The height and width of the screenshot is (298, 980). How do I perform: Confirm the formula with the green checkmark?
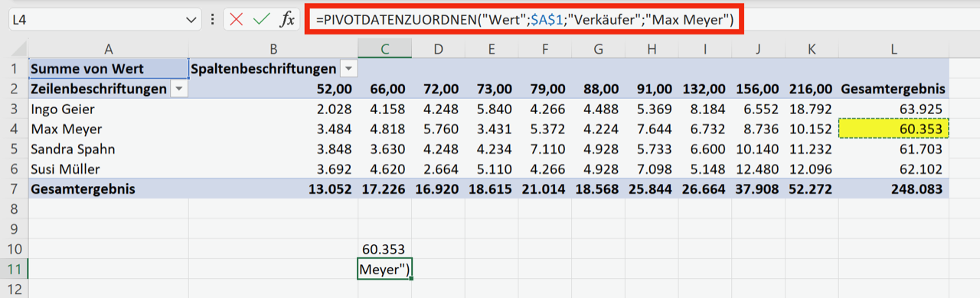261,20
